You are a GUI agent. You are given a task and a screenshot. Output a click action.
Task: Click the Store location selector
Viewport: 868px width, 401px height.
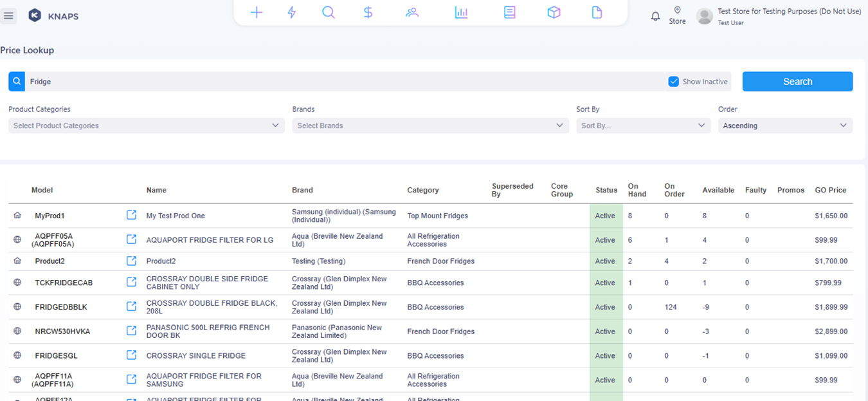[x=677, y=16]
